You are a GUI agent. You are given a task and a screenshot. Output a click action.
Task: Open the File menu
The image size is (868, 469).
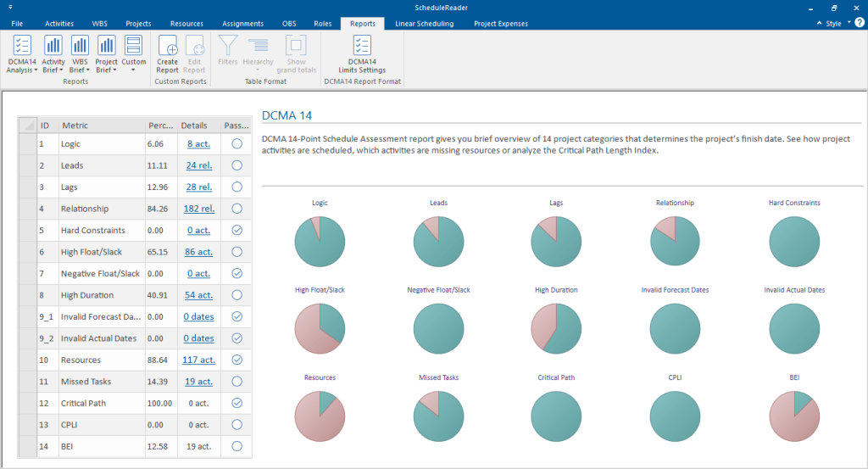pos(18,24)
